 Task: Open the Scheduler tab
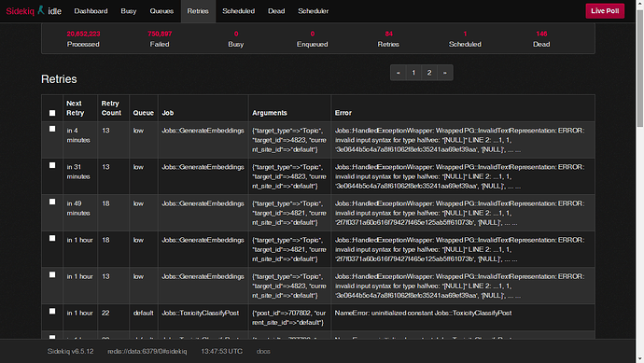(x=313, y=11)
